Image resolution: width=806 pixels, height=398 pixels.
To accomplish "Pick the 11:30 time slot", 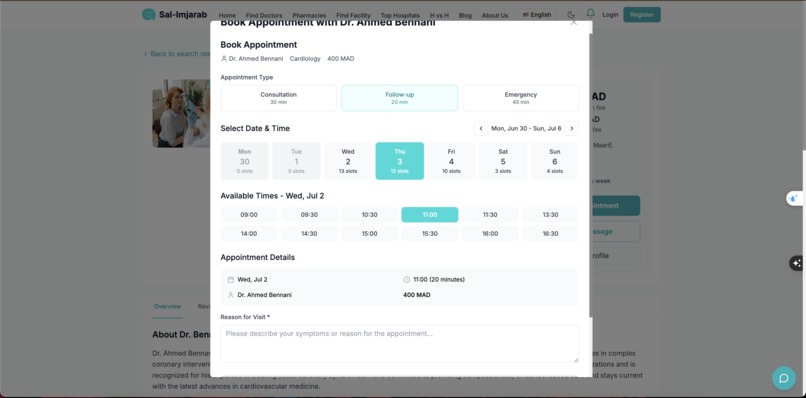I will tap(490, 215).
